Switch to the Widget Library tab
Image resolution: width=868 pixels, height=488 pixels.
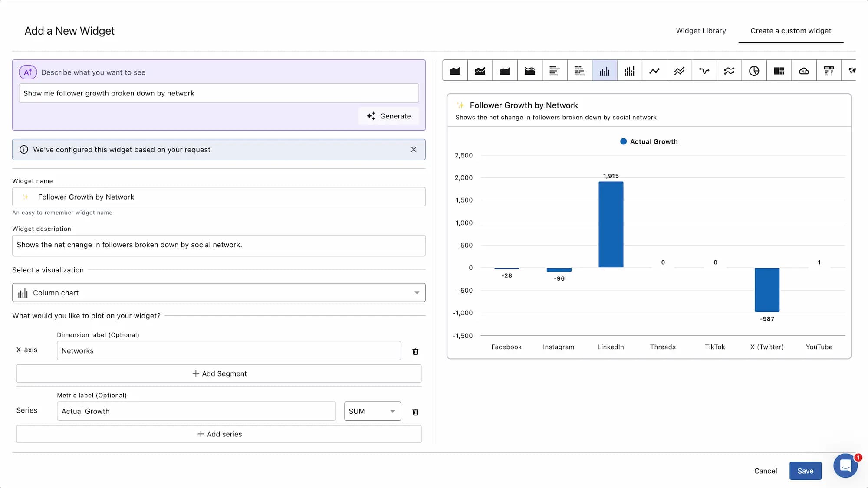pyautogui.click(x=700, y=31)
